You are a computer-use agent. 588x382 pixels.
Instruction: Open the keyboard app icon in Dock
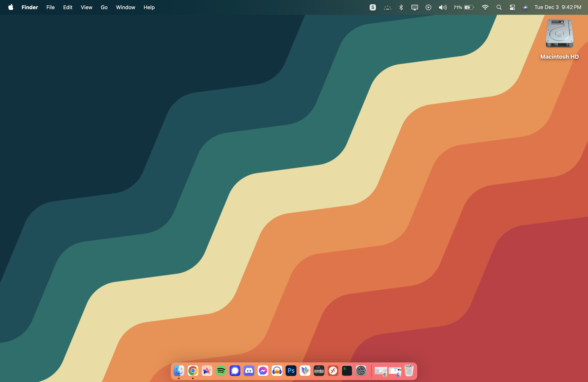tap(319, 371)
